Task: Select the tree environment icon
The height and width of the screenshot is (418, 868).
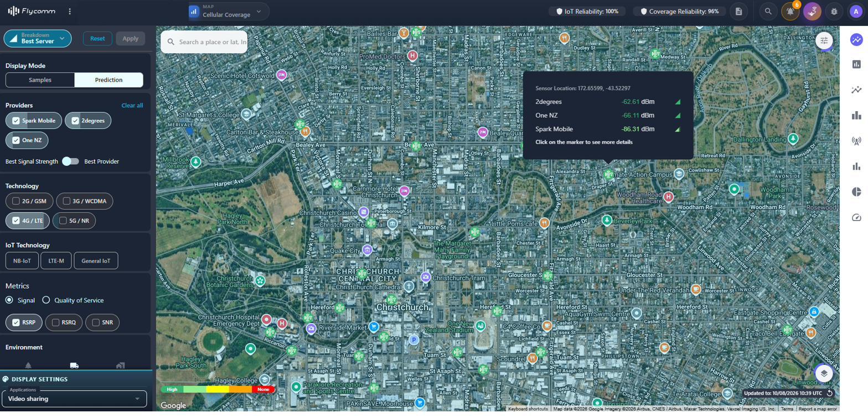Action: pos(28,365)
